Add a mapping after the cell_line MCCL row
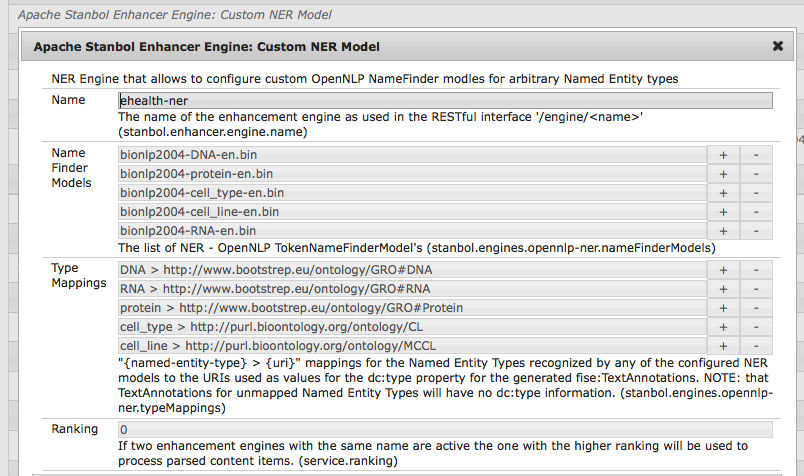This screenshot has width=804, height=476. (x=723, y=346)
